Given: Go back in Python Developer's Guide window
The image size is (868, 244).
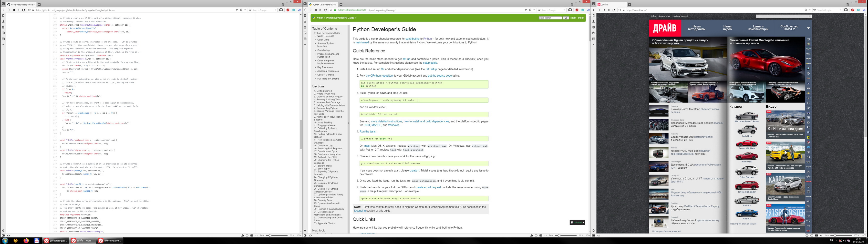Looking at the screenshot, I should (x=305, y=10).
